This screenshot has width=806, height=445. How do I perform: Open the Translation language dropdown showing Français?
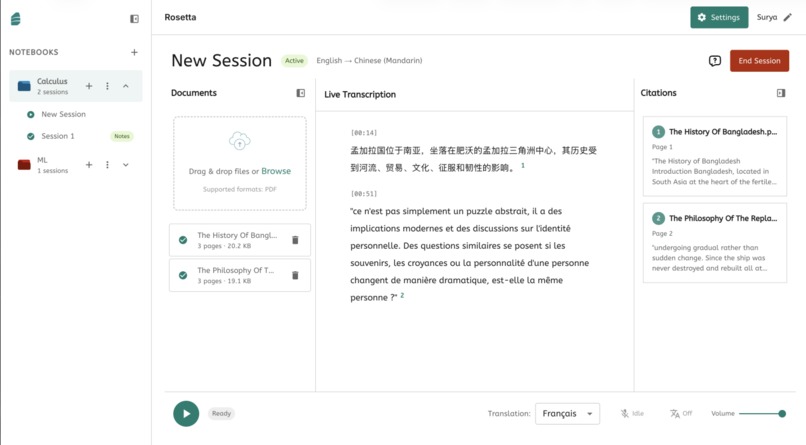coord(567,414)
